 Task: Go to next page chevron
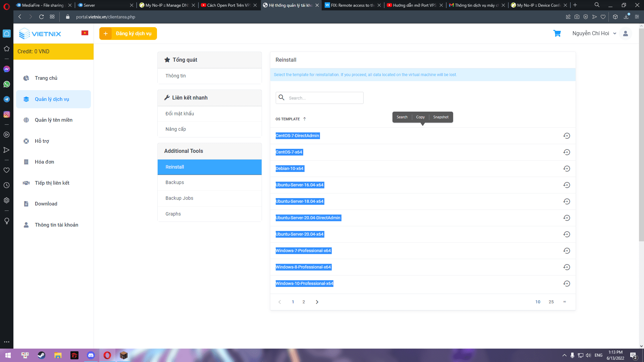click(317, 302)
